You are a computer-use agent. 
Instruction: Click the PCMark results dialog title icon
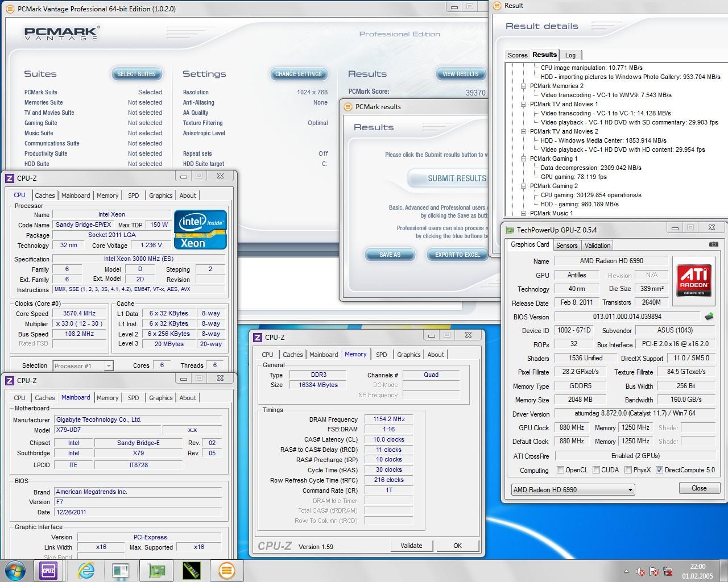(348, 107)
